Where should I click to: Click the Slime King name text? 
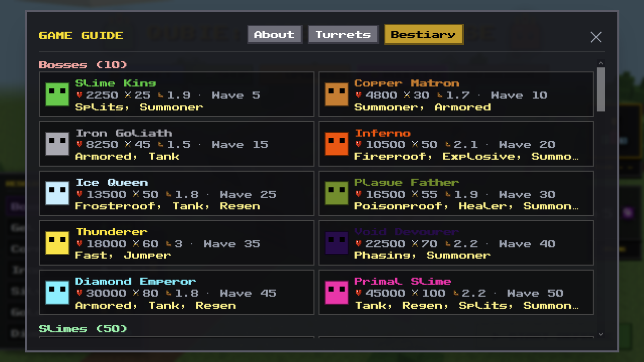pyautogui.click(x=116, y=83)
